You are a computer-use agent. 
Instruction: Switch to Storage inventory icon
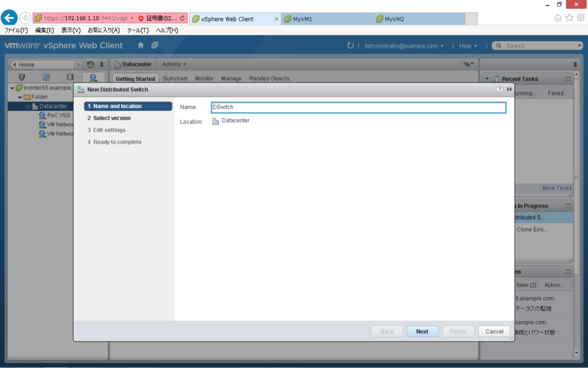(70, 77)
